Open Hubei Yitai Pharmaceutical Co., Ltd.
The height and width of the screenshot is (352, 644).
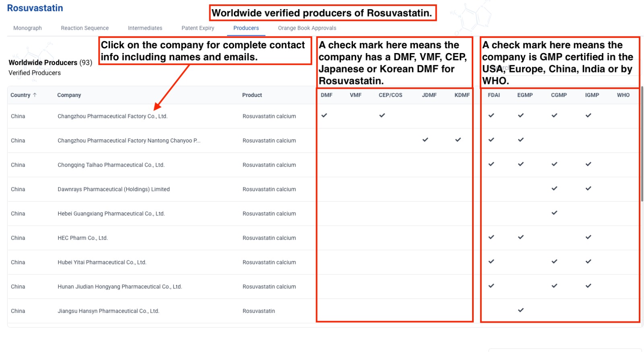(102, 262)
